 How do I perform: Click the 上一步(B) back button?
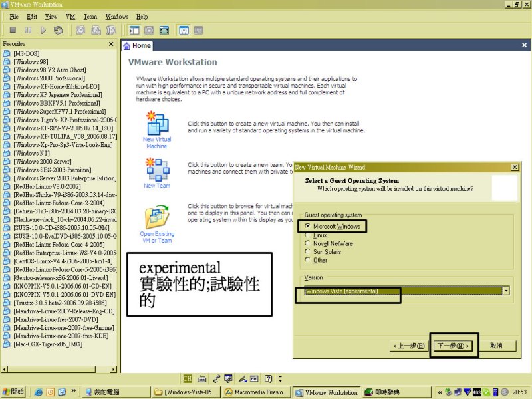[409, 346]
